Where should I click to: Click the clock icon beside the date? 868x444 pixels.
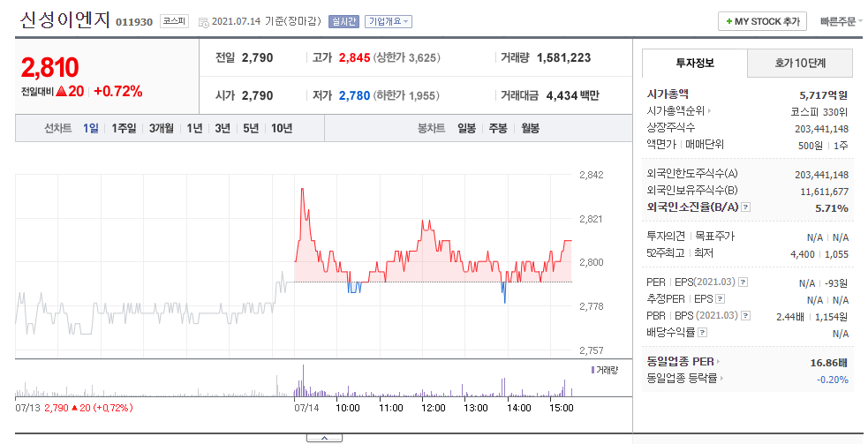tap(204, 22)
